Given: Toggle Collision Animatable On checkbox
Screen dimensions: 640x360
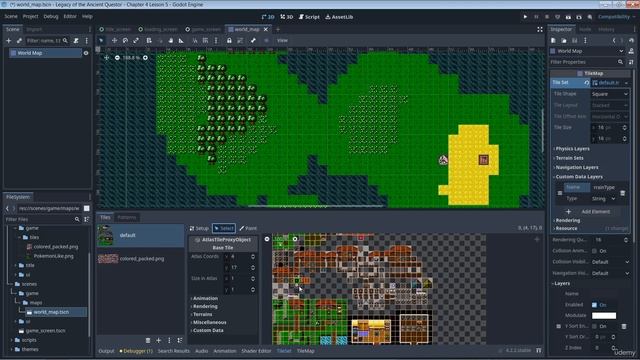Looking at the screenshot, I should click(594, 251).
